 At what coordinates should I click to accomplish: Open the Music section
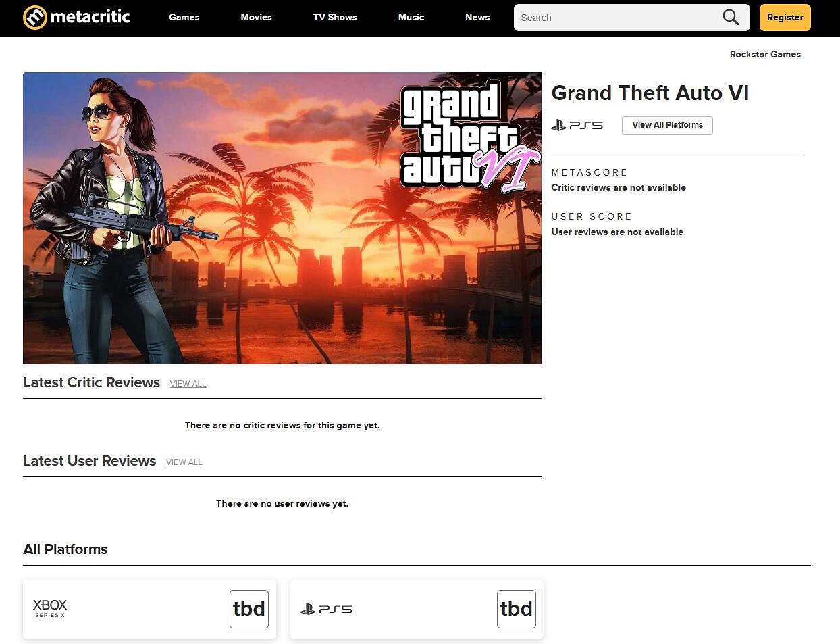pos(411,18)
